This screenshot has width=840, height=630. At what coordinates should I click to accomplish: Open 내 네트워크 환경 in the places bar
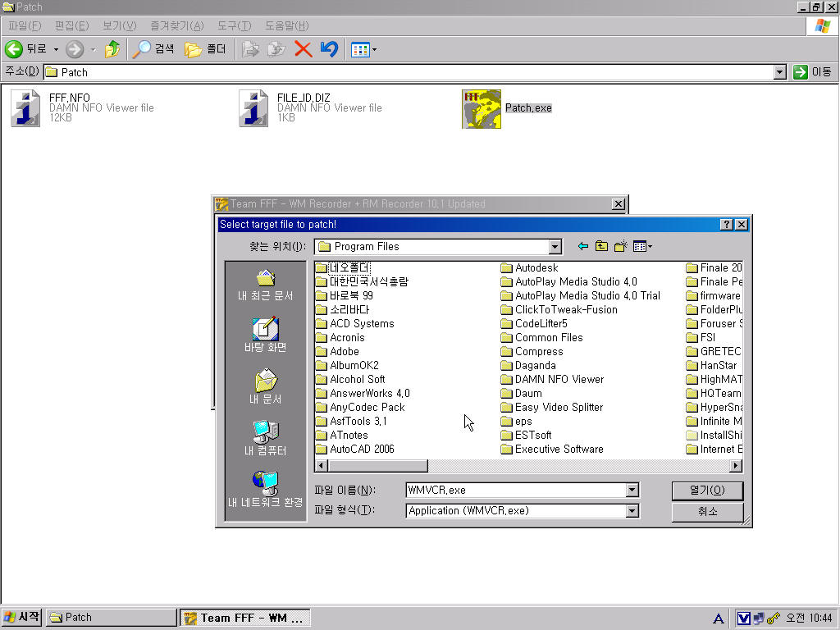point(265,490)
